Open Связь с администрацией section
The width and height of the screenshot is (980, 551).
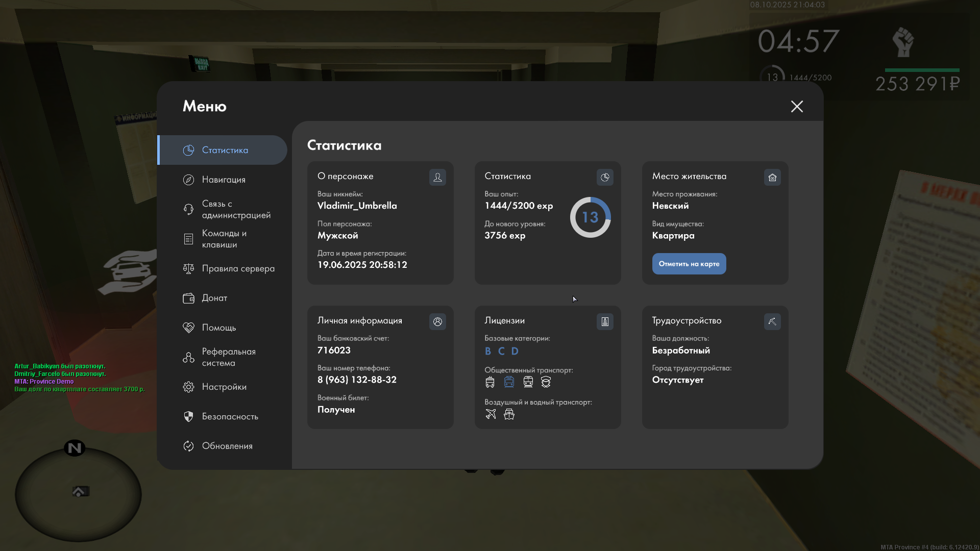point(236,209)
